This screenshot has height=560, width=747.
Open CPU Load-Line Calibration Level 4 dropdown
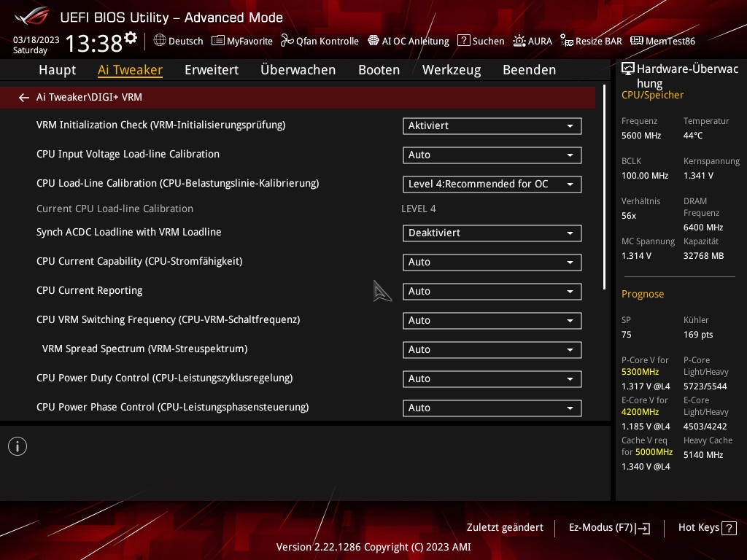[492, 184]
